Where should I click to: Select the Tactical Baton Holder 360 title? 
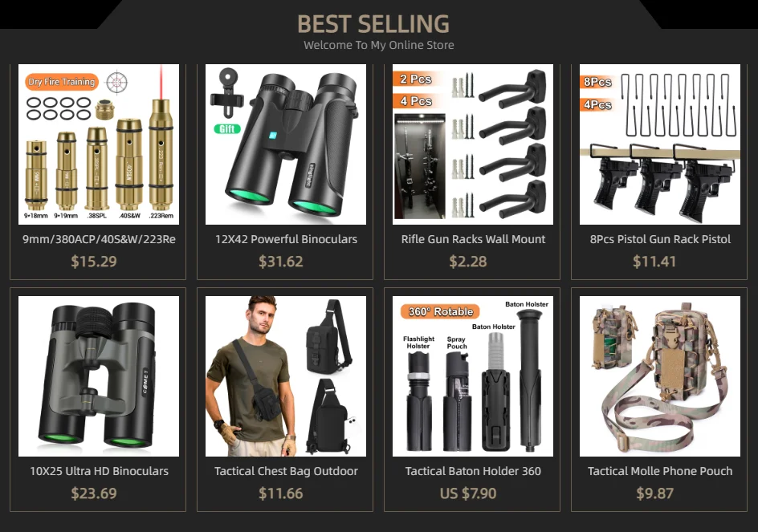473,471
